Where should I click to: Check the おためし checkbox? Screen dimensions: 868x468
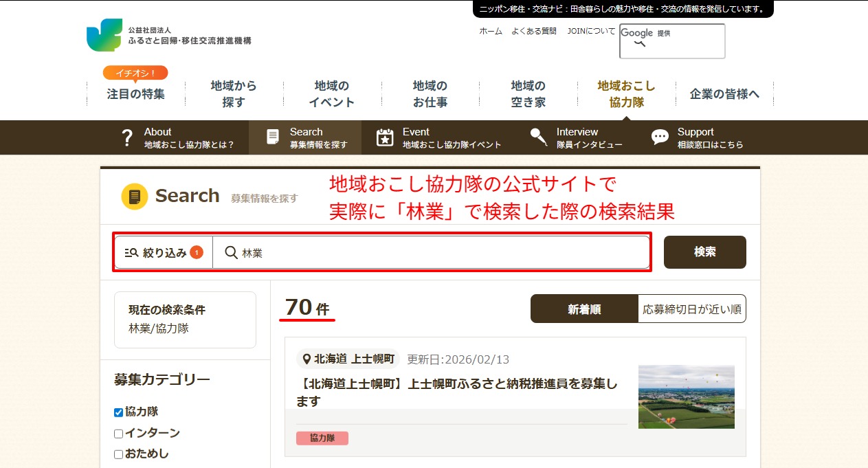[120, 454]
